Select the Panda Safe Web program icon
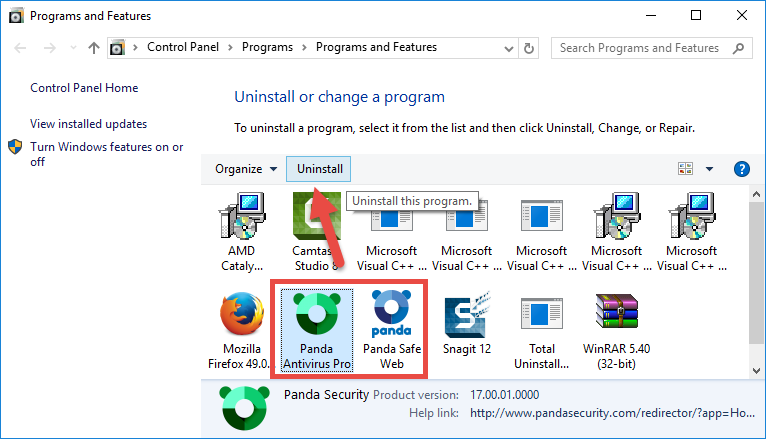The width and height of the screenshot is (766, 439). pos(392,314)
